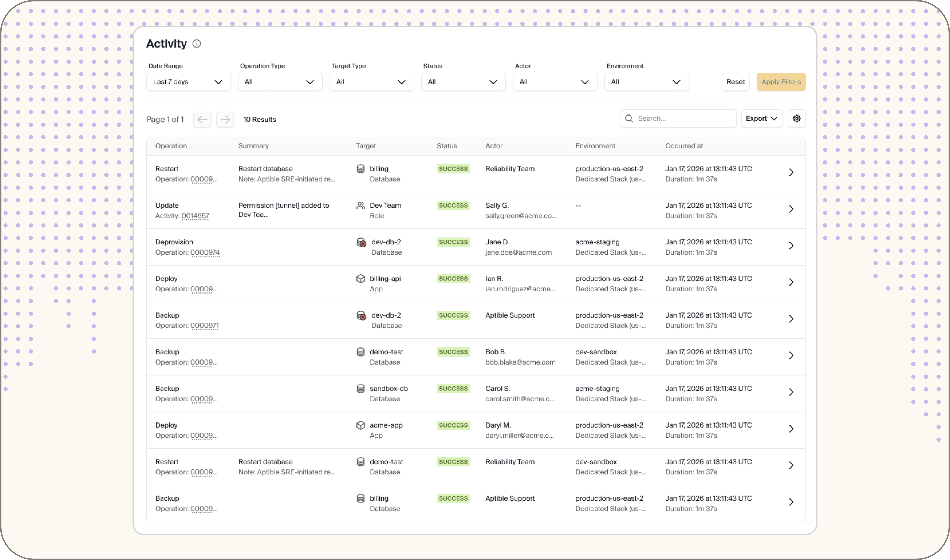
Task: Open the Export menu
Action: point(761,118)
